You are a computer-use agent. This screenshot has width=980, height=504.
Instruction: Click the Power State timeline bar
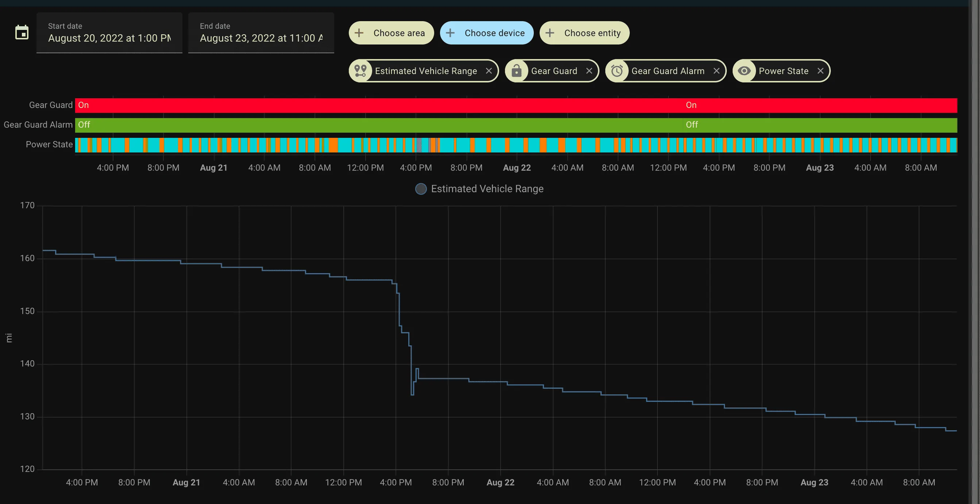click(x=516, y=145)
